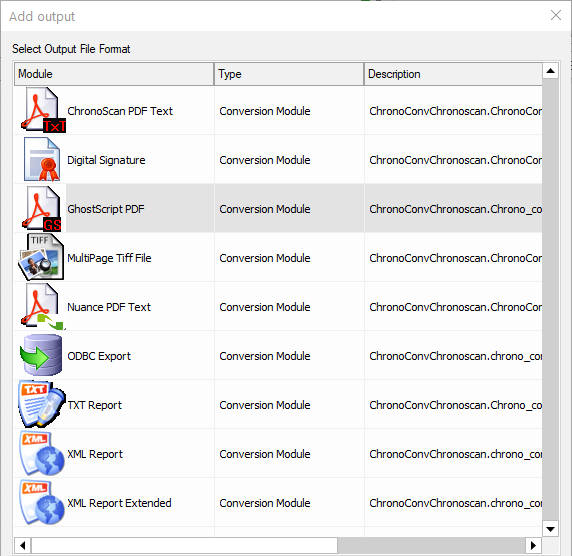Click the Description column header
Viewport: 572px width, 556px height.
tap(453, 74)
